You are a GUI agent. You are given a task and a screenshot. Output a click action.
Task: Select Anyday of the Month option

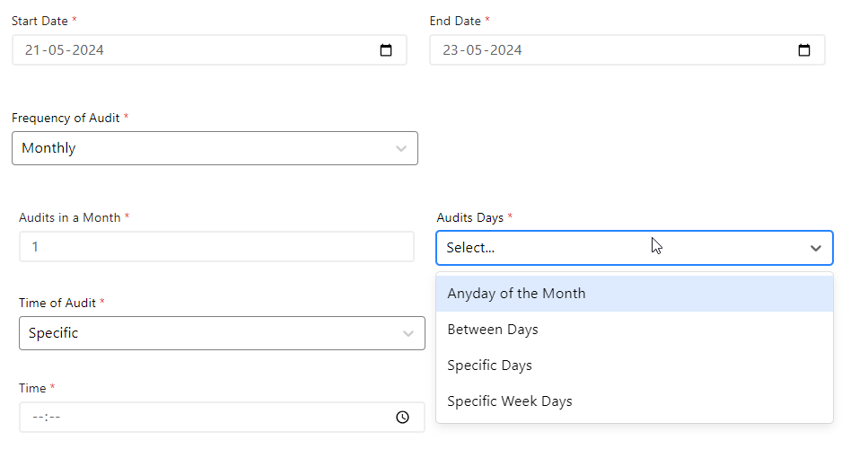pyautogui.click(x=516, y=294)
